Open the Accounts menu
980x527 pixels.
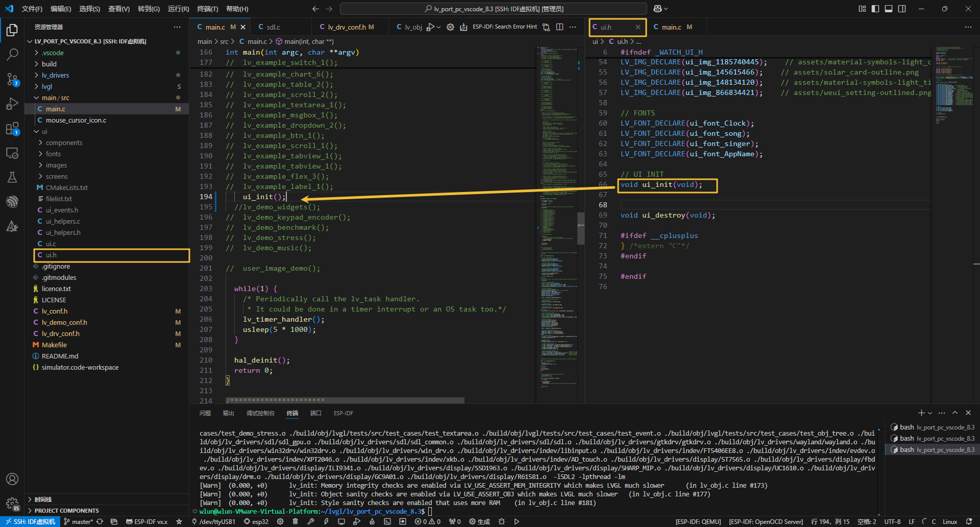point(12,479)
